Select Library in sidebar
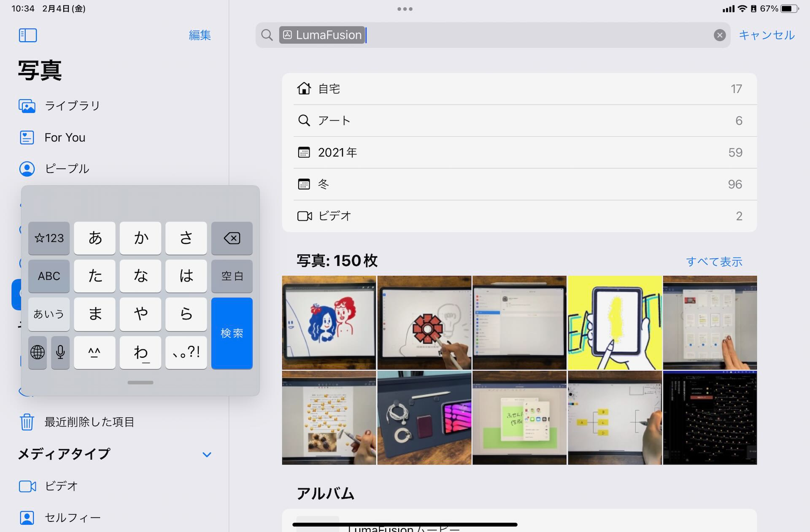This screenshot has height=532, width=810. (72, 105)
